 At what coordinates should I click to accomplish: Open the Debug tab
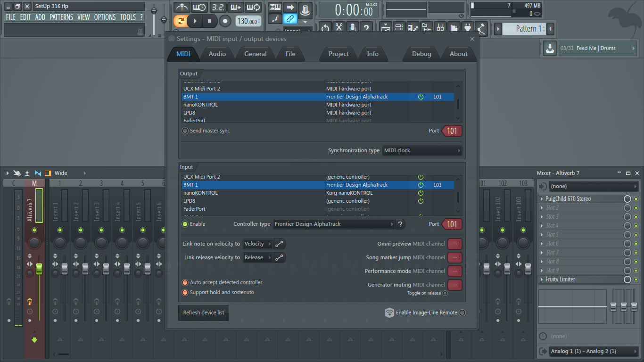[421, 54]
